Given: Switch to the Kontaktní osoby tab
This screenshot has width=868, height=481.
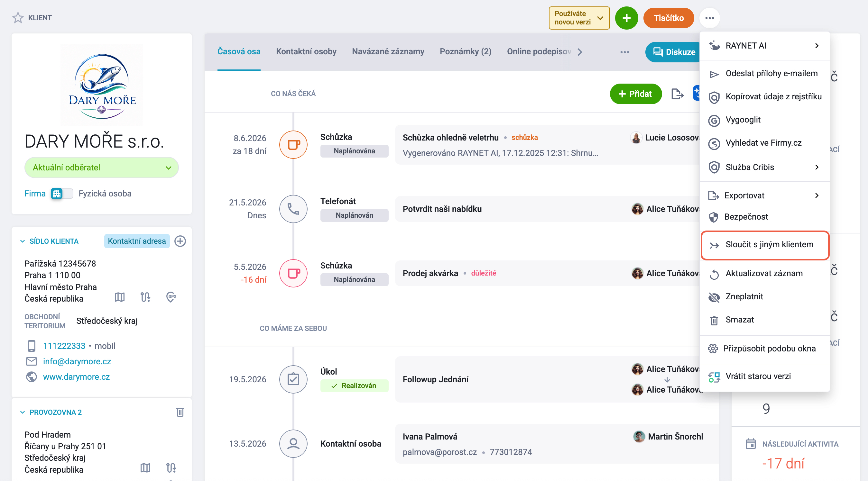Looking at the screenshot, I should tap(306, 51).
